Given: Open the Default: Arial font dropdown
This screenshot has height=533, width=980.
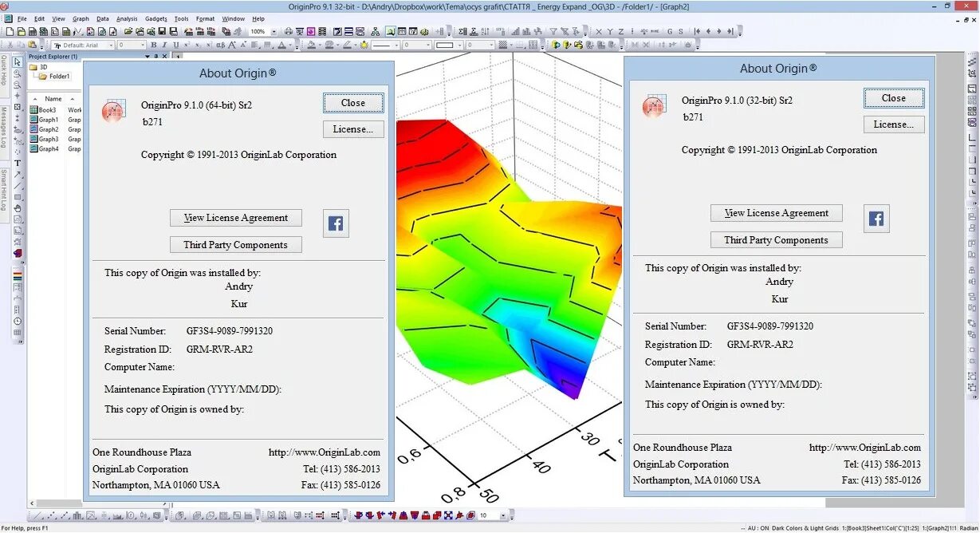Looking at the screenshot, I should (x=112, y=45).
